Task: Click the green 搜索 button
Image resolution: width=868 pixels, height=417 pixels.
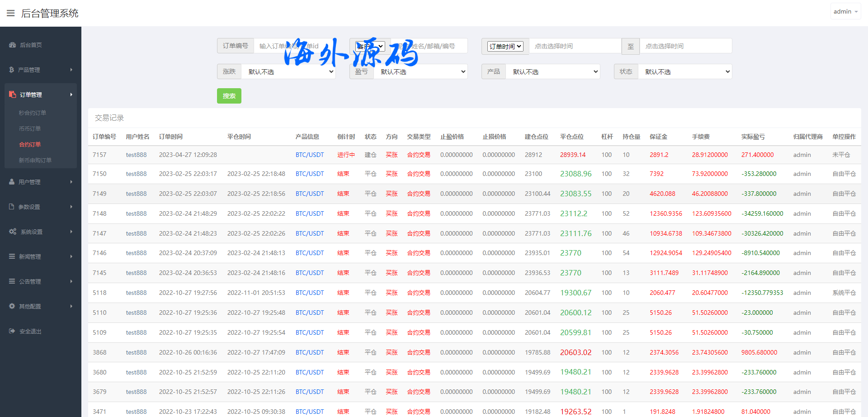Action: pos(229,96)
